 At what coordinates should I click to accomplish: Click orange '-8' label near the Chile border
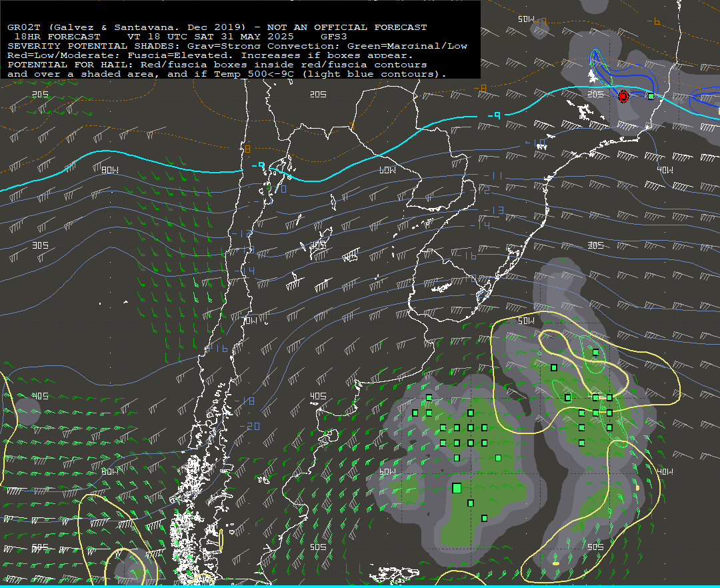pos(245,149)
